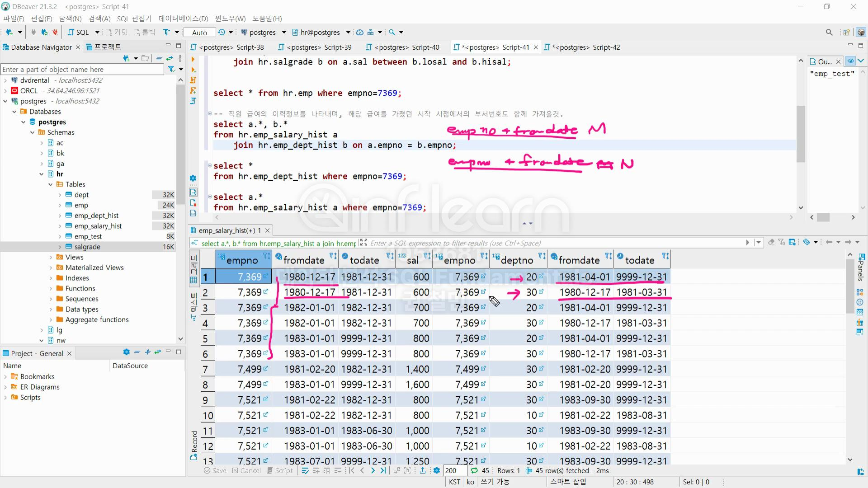This screenshot has width=868, height=488.
Task: Click the transaction log clock icon
Action: click(222, 32)
